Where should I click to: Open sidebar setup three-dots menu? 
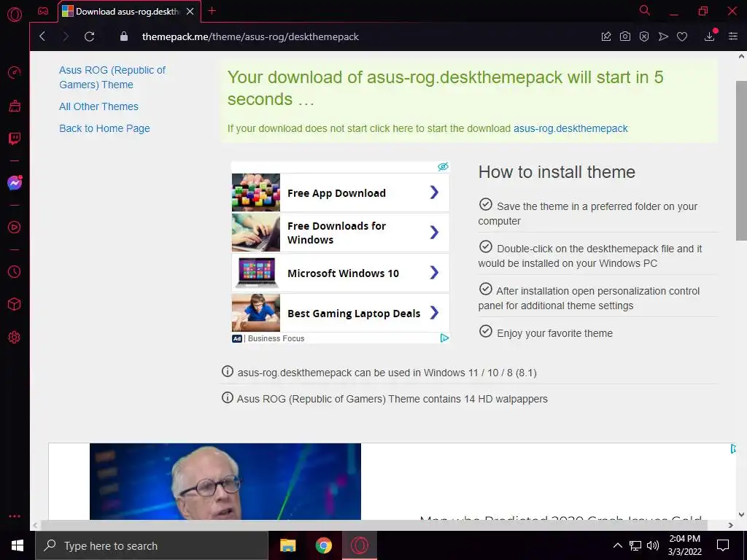15,516
